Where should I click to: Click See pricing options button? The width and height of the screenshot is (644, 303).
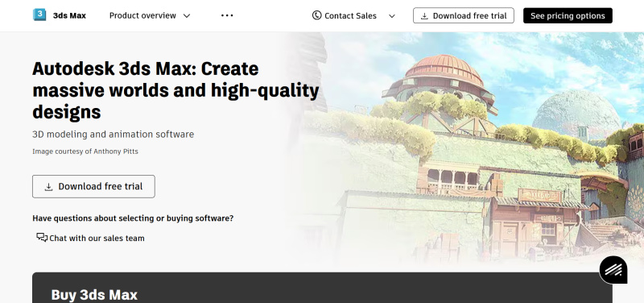pyautogui.click(x=568, y=15)
